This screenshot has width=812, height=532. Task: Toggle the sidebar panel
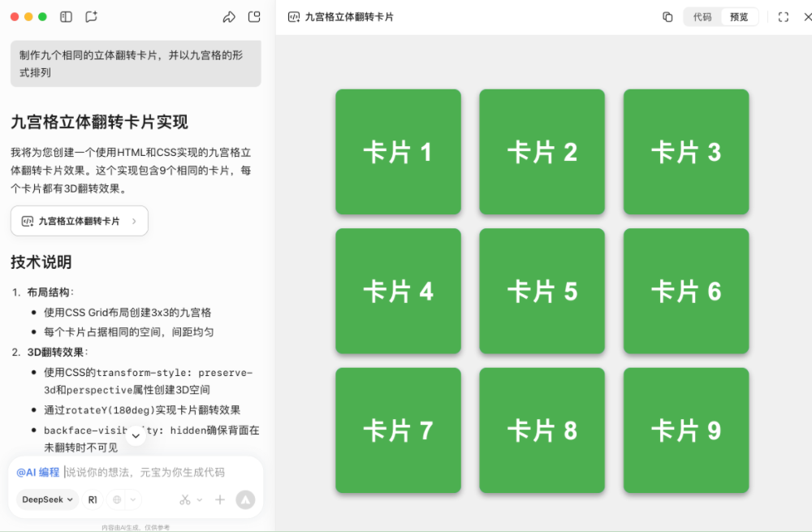65,16
